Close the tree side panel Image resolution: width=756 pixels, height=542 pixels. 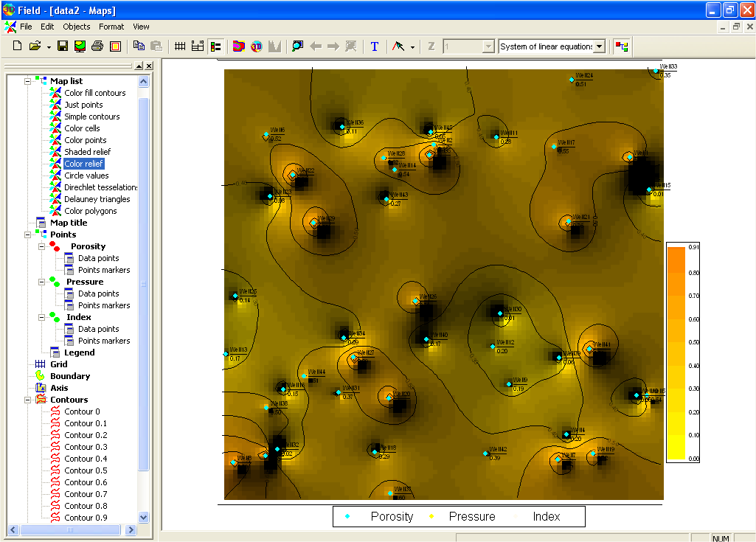pos(150,66)
